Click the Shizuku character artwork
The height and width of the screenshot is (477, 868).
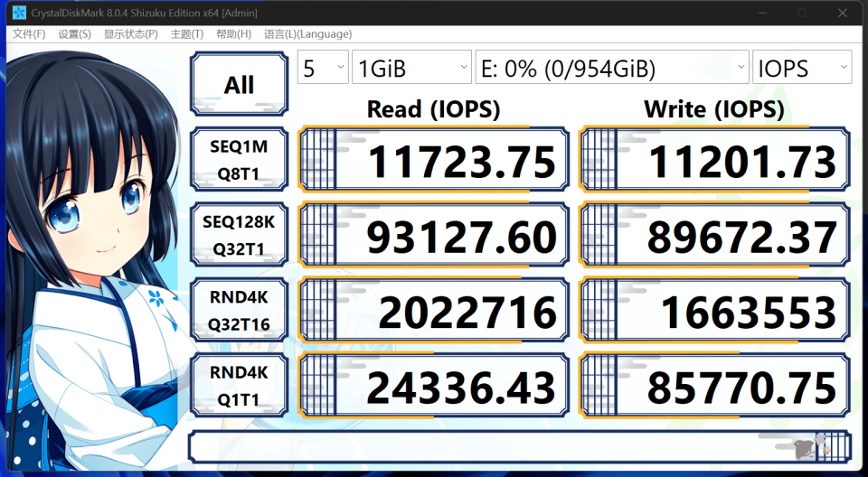(94, 260)
